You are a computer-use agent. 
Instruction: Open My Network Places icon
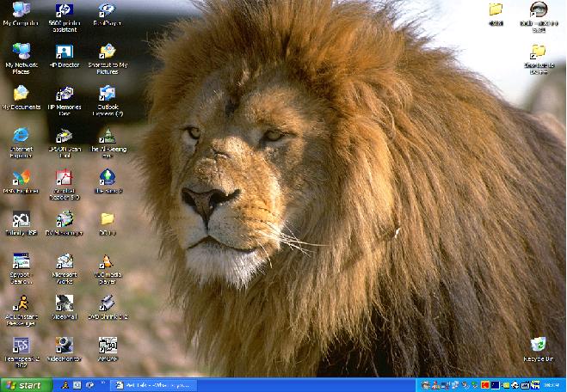(x=21, y=52)
